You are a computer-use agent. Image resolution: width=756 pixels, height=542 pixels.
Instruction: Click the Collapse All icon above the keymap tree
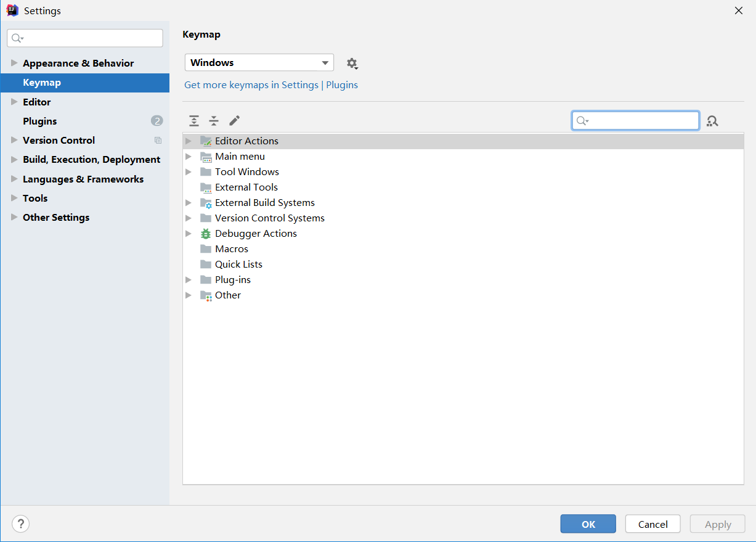click(x=214, y=121)
